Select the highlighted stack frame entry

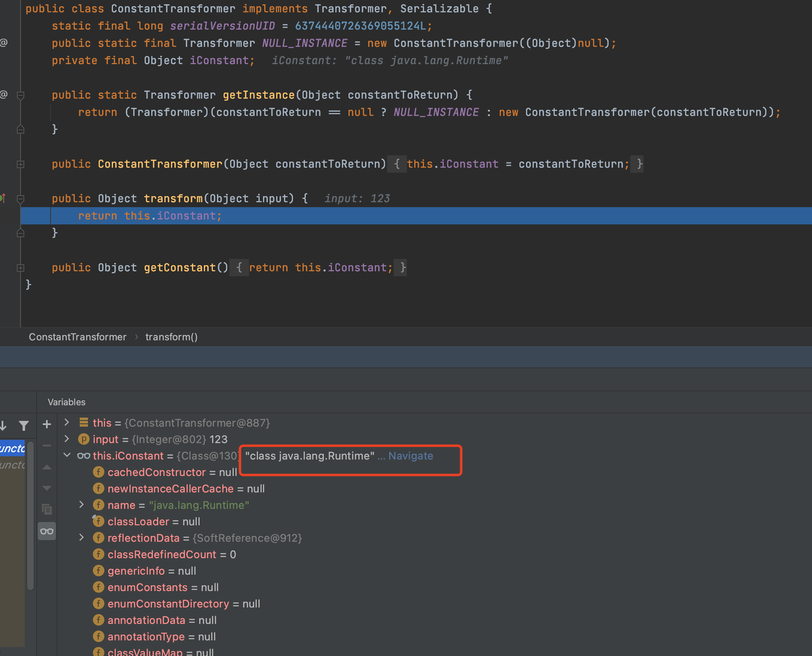[12, 448]
